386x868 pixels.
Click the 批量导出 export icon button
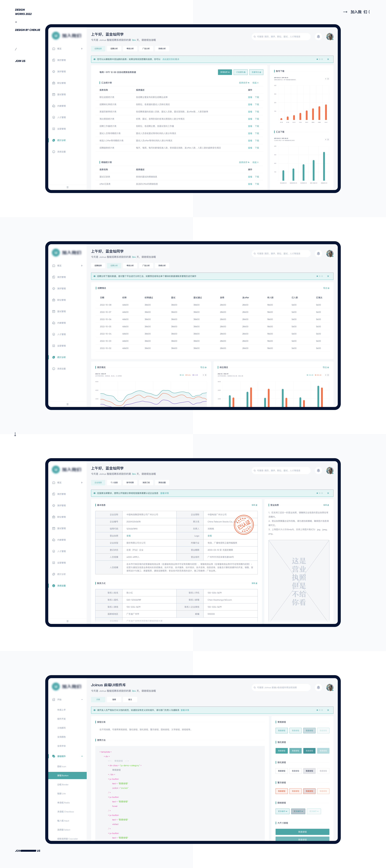click(x=260, y=72)
